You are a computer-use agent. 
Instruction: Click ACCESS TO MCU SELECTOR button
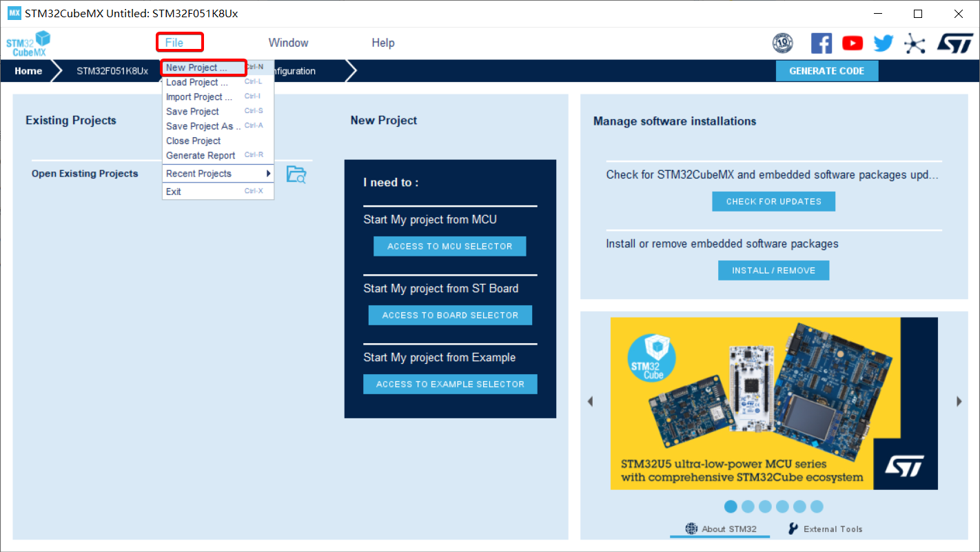click(x=449, y=246)
